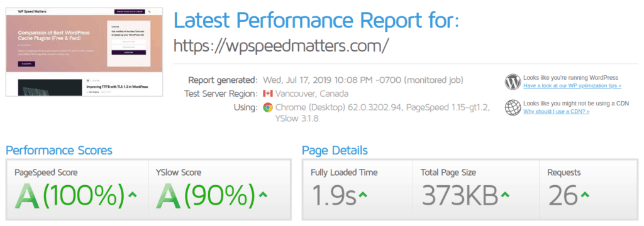The image size is (644, 226).
Task: Click the YSlow grade A letter
Action: pos(169,195)
